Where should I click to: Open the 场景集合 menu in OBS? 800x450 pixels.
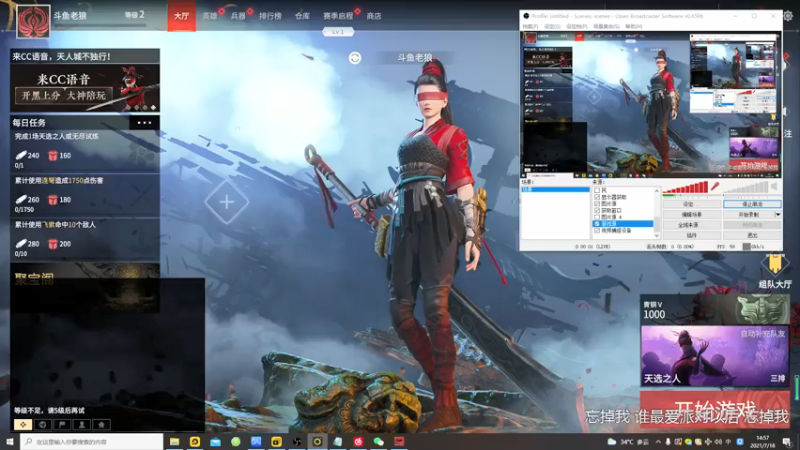tap(607, 26)
